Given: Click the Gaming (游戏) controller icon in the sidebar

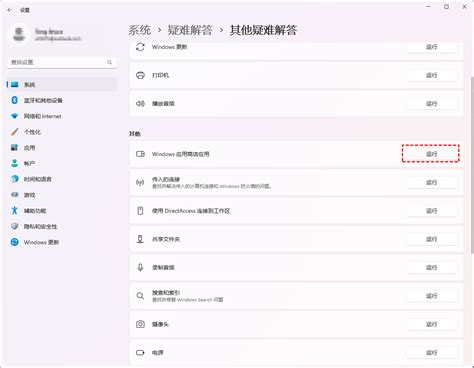Looking at the screenshot, I should pos(14,195).
